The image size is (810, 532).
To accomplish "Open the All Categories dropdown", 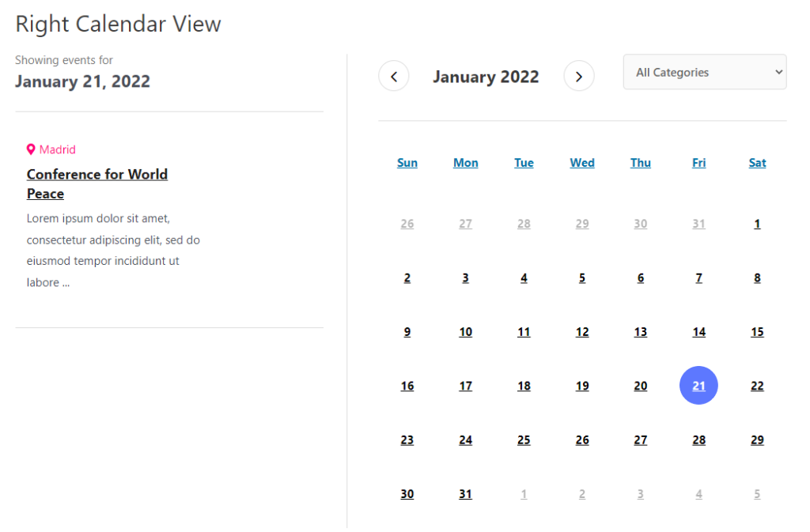I will (705, 72).
